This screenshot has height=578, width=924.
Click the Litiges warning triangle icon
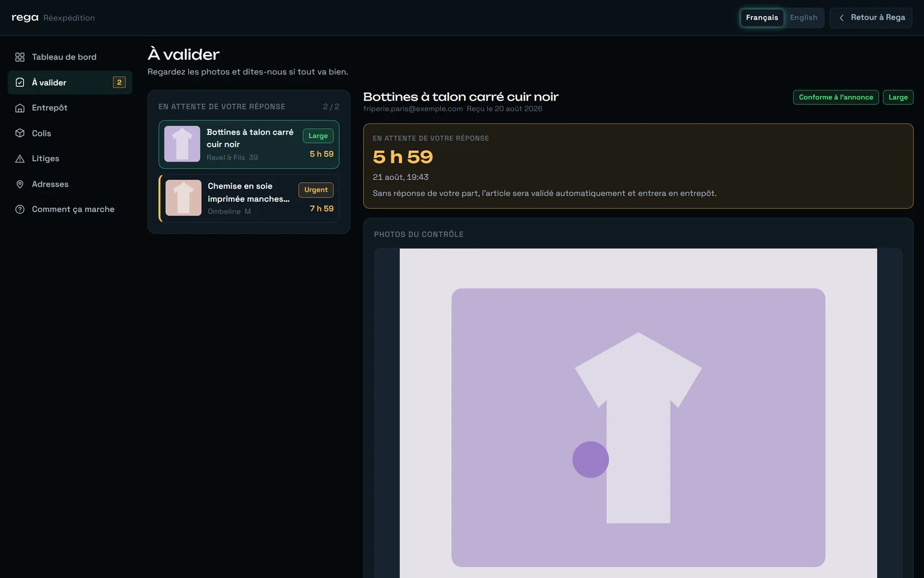point(20,159)
